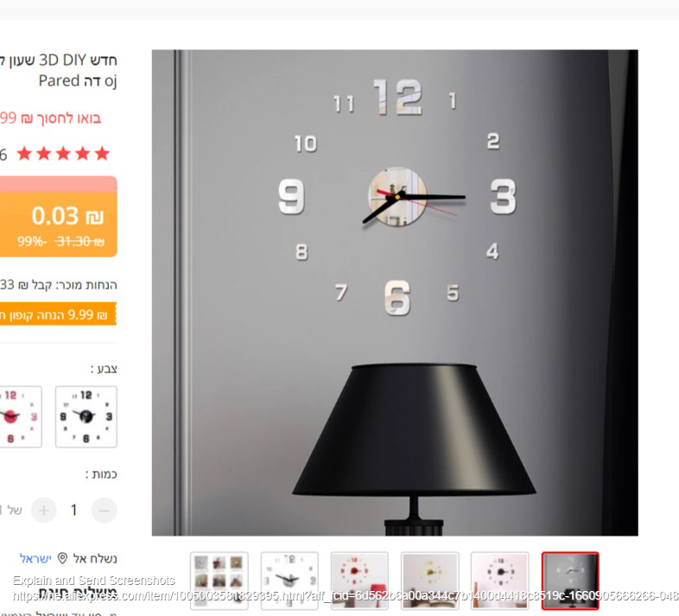Click the orange ₪0.03 price box
Viewport: 679px width, 616px height.
(59, 217)
